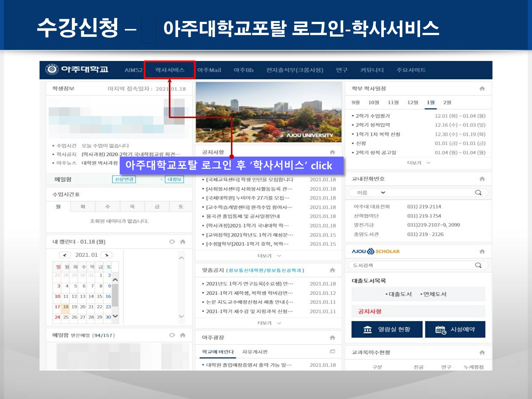Click the home icon in 학부 학사일정 panel
Image resolution: width=532 pixels, height=399 pixels.
[482, 89]
